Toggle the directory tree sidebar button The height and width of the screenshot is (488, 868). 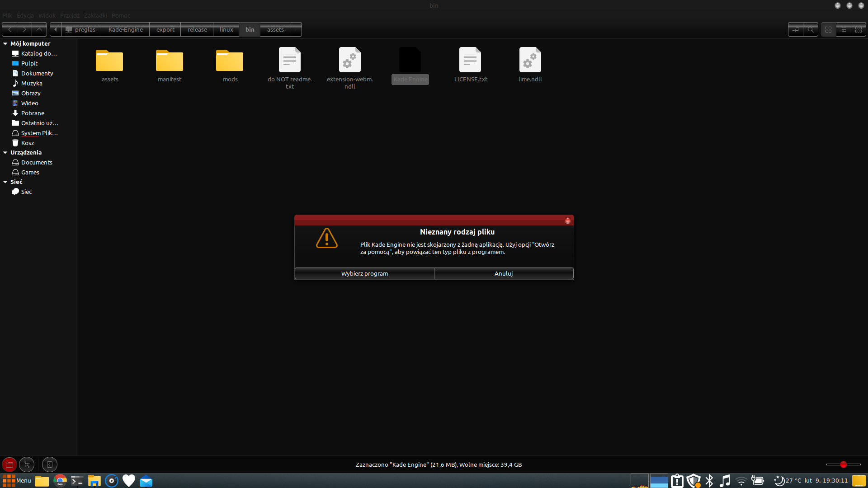tap(27, 464)
